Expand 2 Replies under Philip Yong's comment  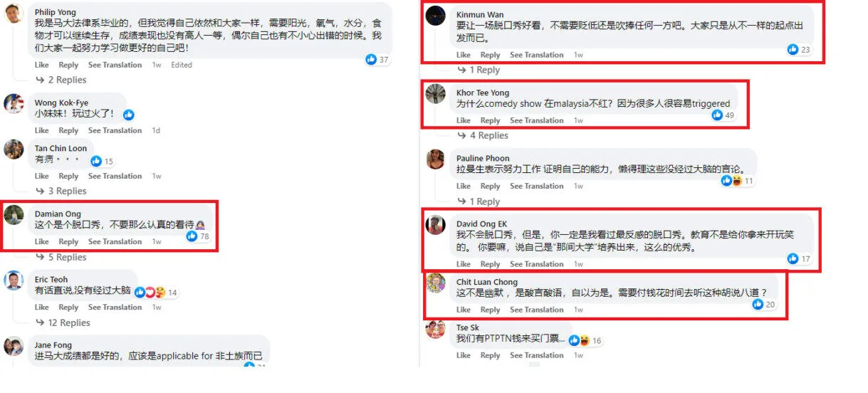click(x=61, y=80)
